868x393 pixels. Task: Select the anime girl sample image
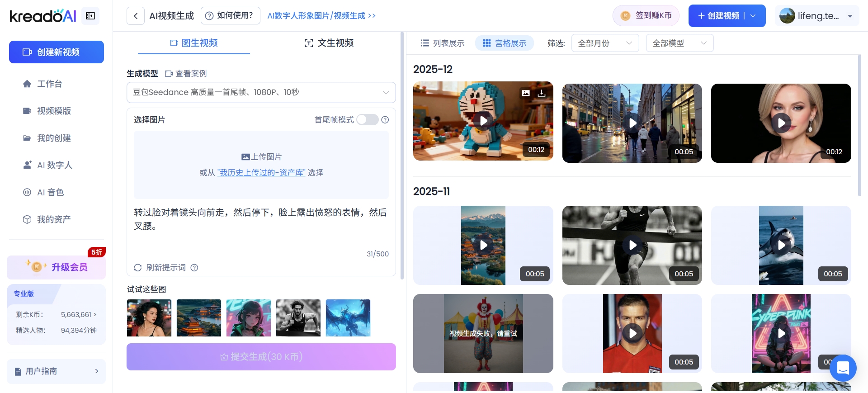pos(249,318)
